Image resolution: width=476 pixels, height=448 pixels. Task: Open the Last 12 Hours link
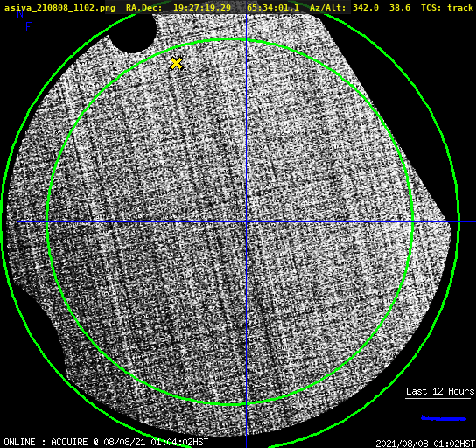click(x=440, y=391)
